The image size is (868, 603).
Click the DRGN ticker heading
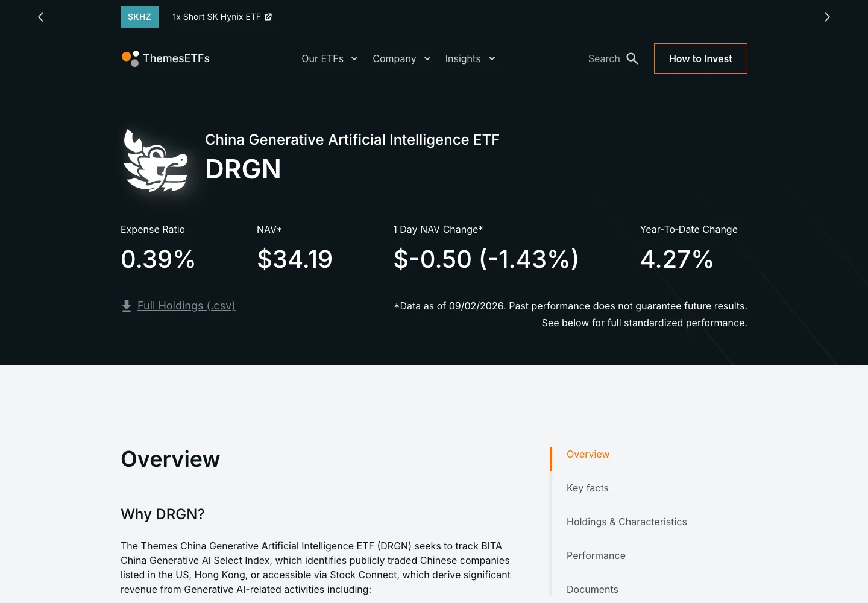pyautogui.click(x=243, y=169)
